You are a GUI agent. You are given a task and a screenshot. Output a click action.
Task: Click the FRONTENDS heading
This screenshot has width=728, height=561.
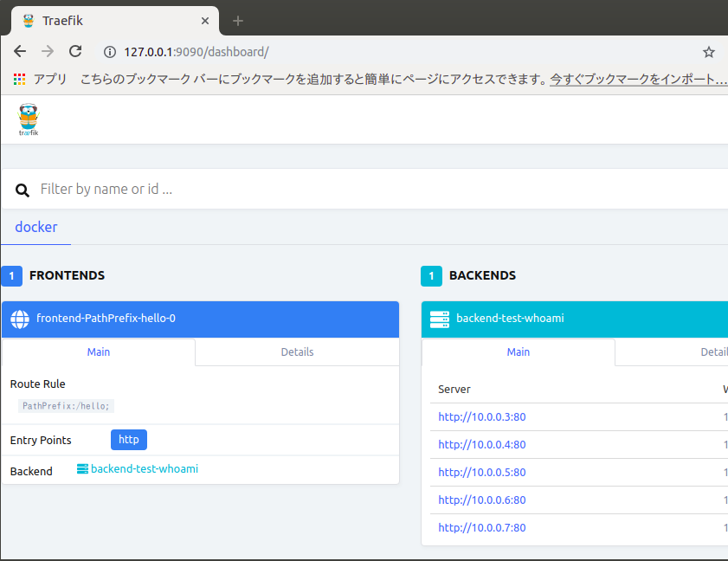(x=68, y=275)
